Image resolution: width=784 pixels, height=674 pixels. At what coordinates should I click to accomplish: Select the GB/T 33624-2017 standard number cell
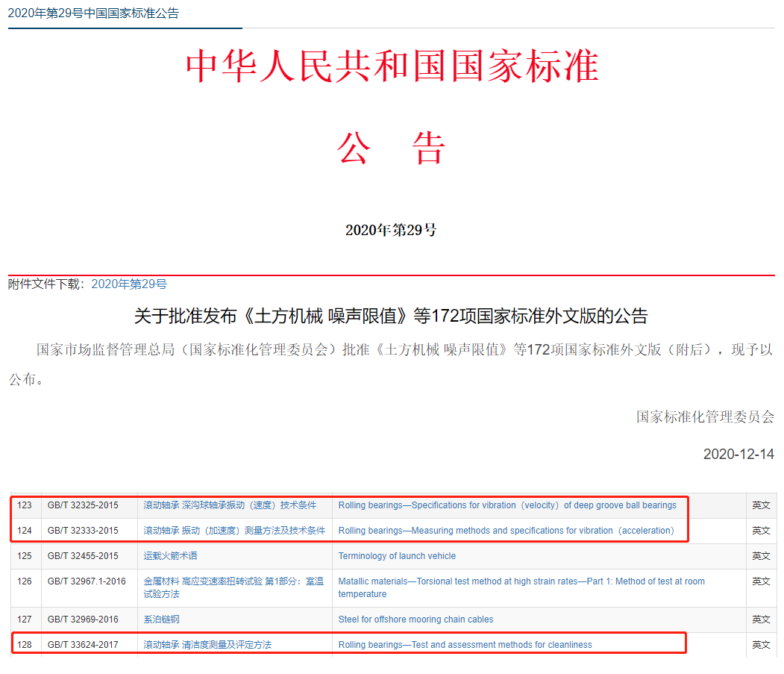(x=83, y=645)
